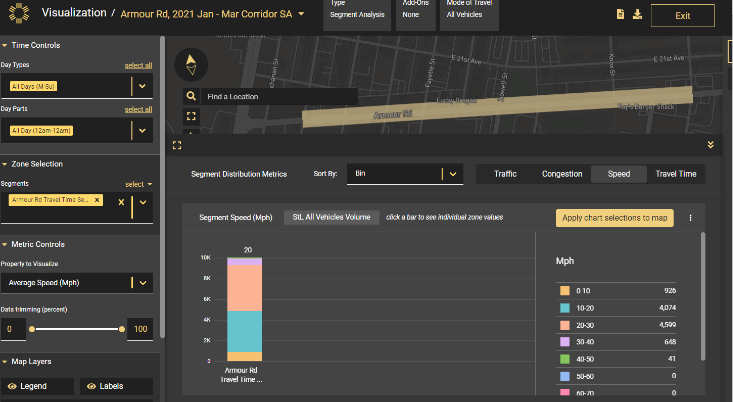Click the 4,599 value in the legend

tap(668, 325)
